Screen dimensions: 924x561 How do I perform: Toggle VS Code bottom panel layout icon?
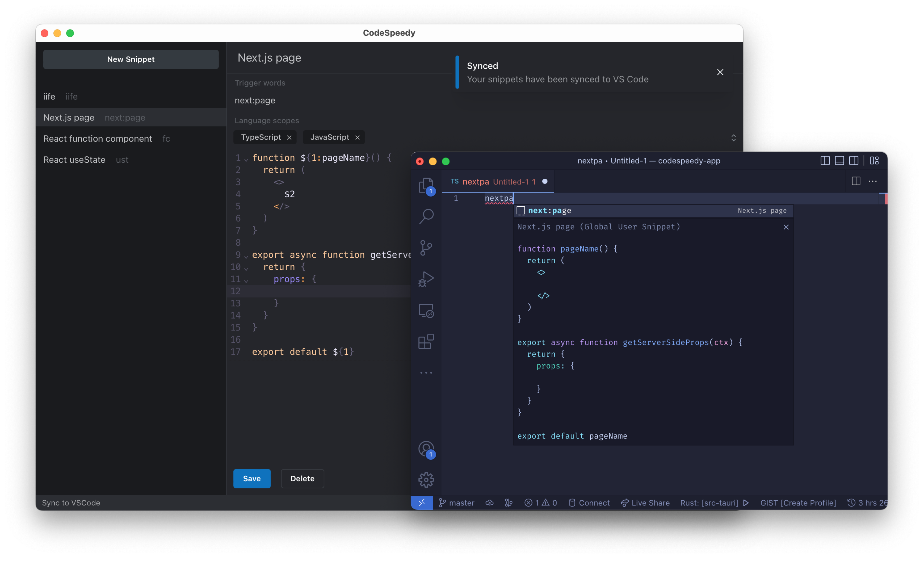click(x=839, y=161)
